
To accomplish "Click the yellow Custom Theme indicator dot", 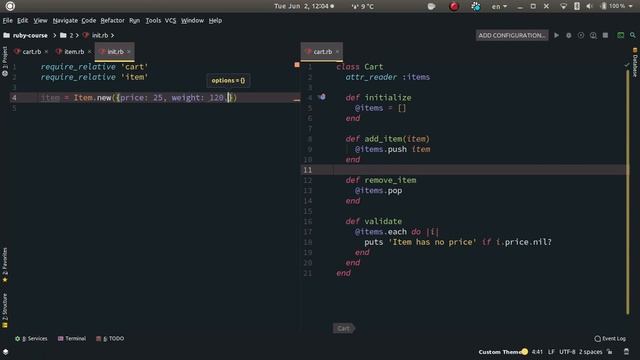I will click(524, 351).
